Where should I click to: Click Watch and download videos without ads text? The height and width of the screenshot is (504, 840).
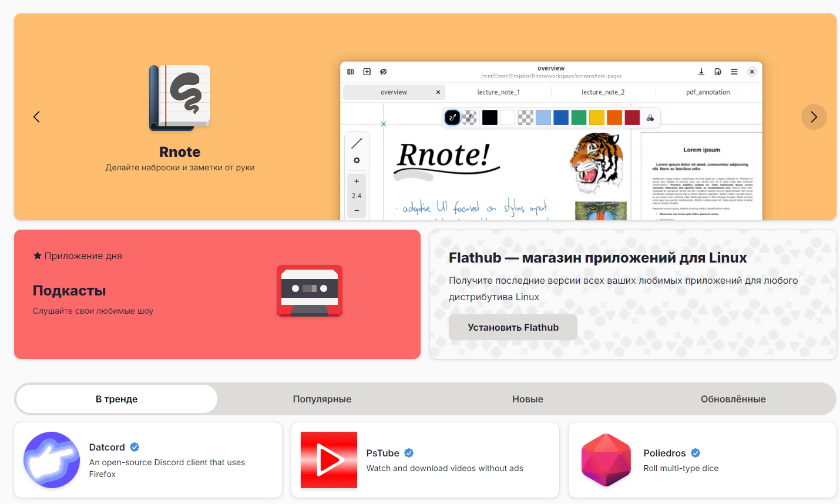[445, 468]
